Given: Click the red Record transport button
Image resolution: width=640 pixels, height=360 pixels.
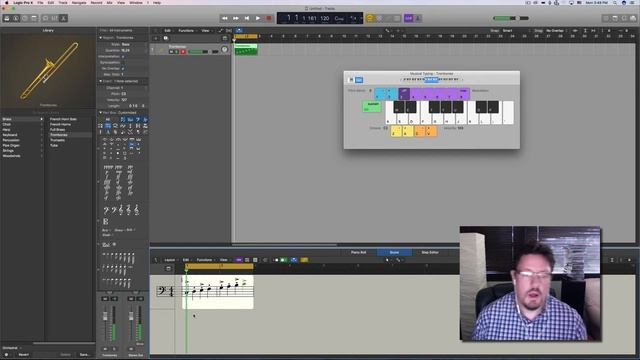Looking at the screenshot, I should click(269, 18).
